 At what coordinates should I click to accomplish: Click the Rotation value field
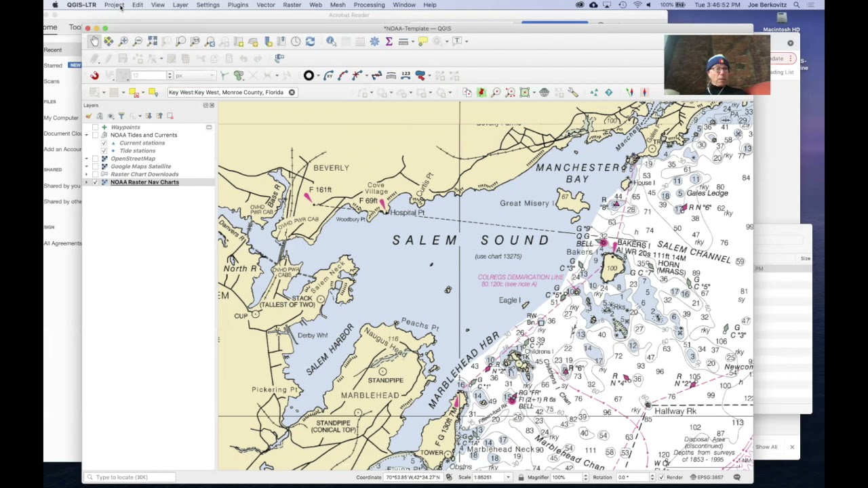pyautogui.click(x=633, y=477)
